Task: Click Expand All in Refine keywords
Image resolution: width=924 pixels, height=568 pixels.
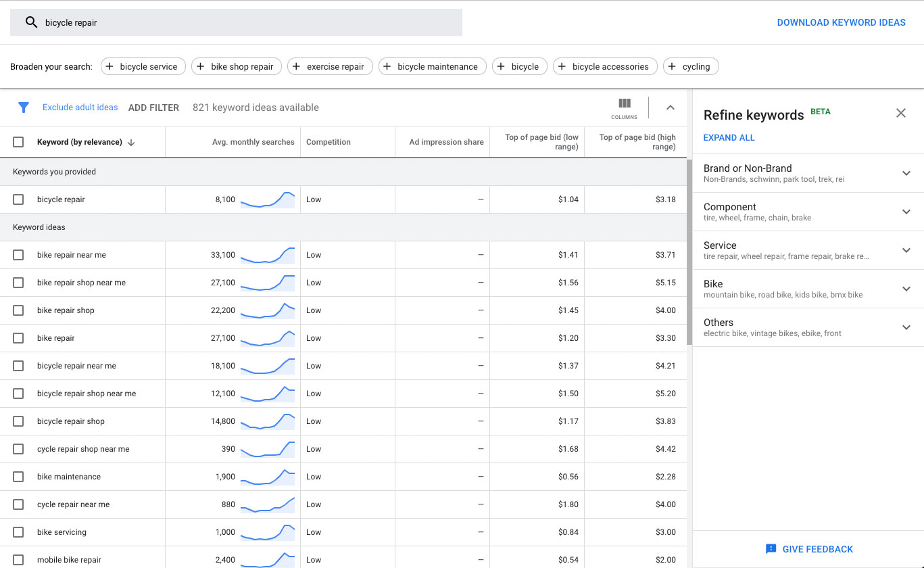Action: (x=729, y=138)
